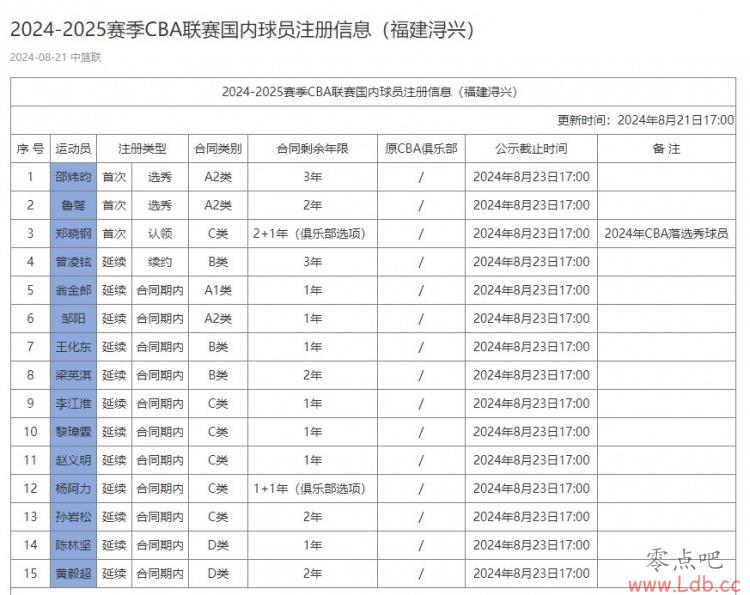Click player name 邹阳
This screenshot has height=595, width=750.
pos(73,319)
